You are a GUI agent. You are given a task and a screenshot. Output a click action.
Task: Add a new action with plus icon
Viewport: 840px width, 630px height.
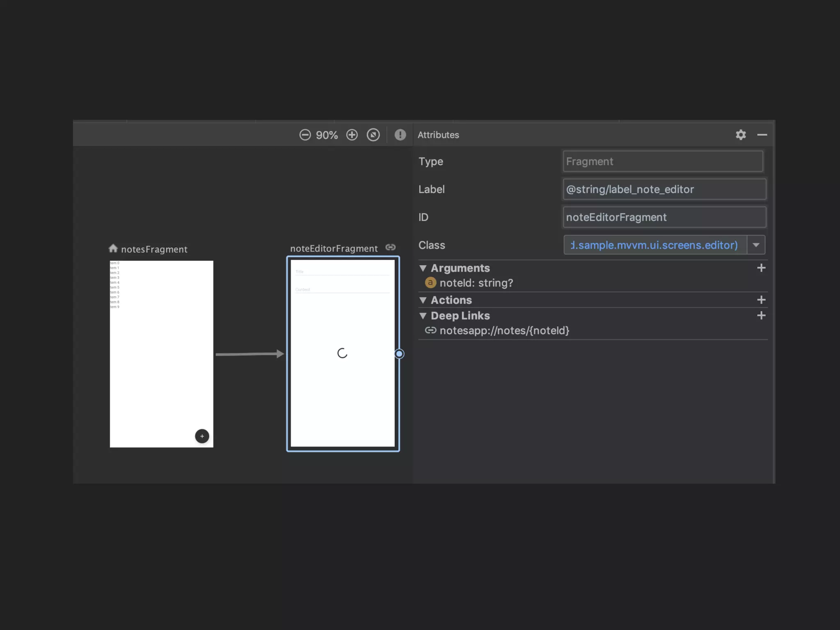pos(761,300)
